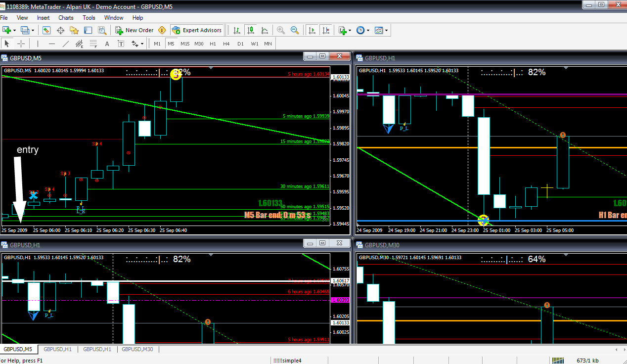Expand the Indicators list dropdown arrow

click(x=350, y=30)
